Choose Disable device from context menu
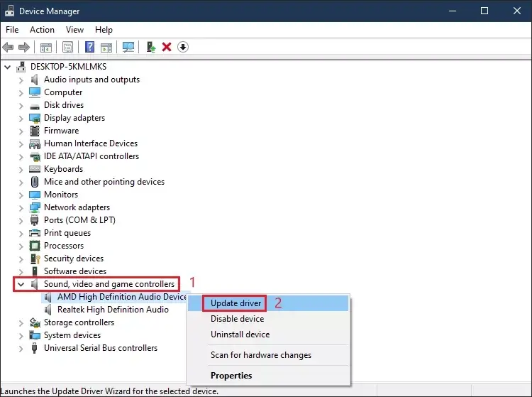Screen dimensions: 532x397 tap(268, 319)
